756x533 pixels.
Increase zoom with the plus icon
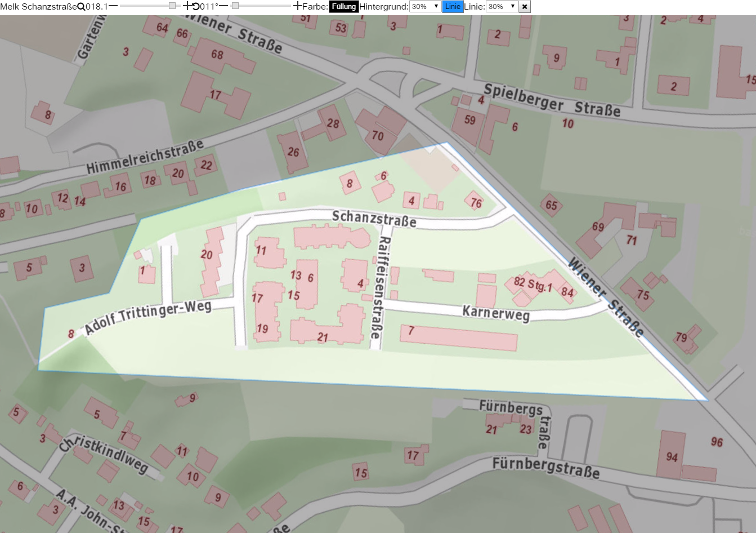pos(187,6)
